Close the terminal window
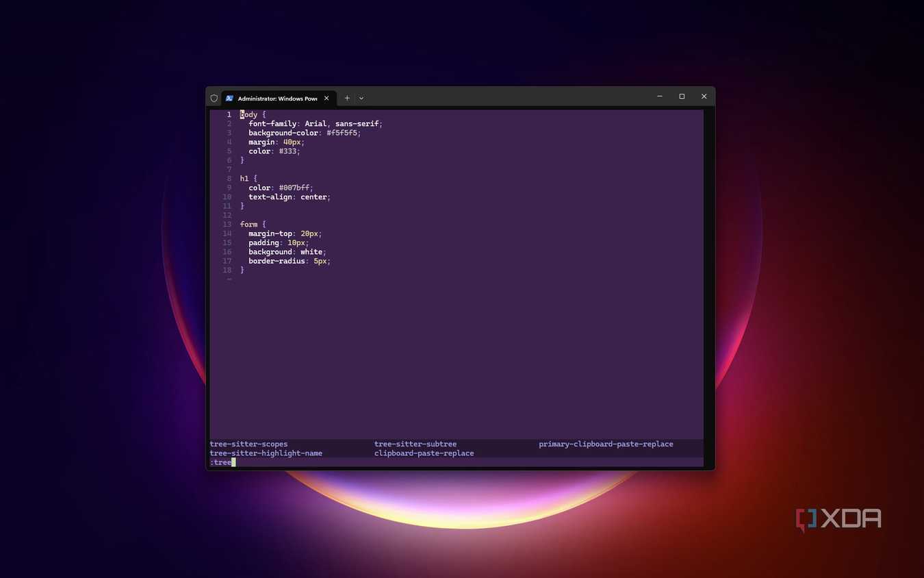This screenshot has width=924, height=578. (x=704, y=97)
